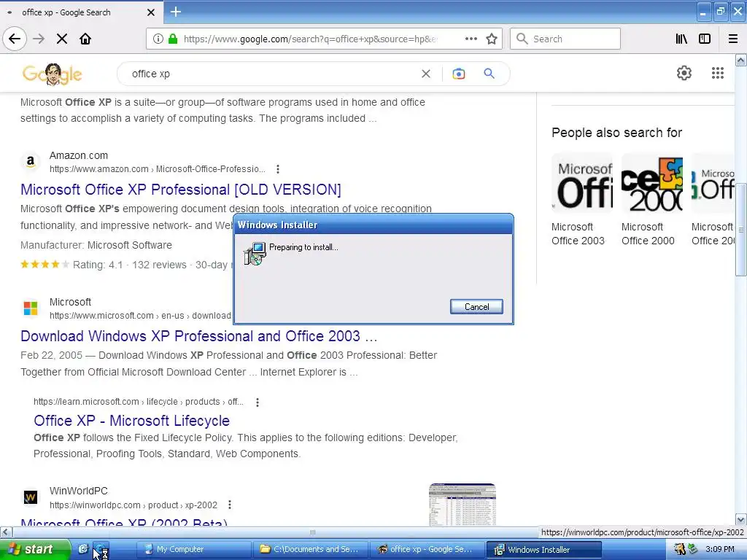Open Download Windows XP Professional and Office 2003 link
This screenshot has width=747, height=560.
click(198, 336)
